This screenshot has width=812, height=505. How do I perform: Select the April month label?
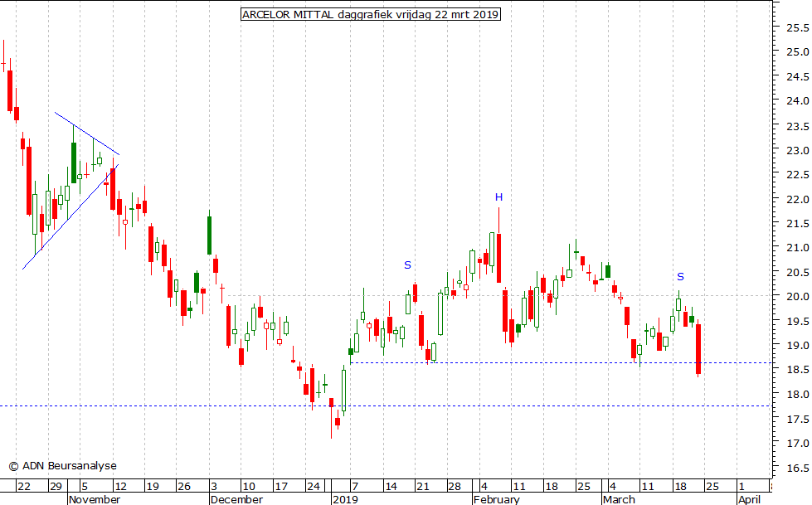[749, 499]
